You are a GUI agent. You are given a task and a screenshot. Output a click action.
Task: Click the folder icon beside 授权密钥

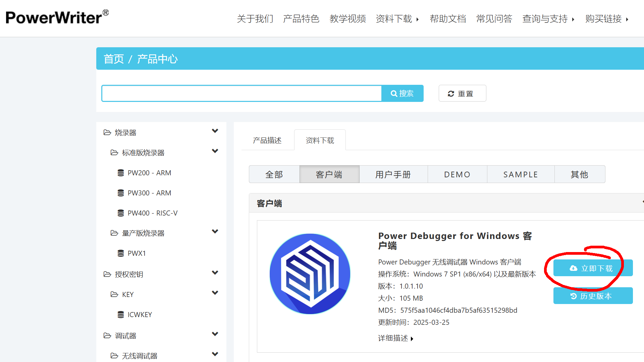click(107, 274)
